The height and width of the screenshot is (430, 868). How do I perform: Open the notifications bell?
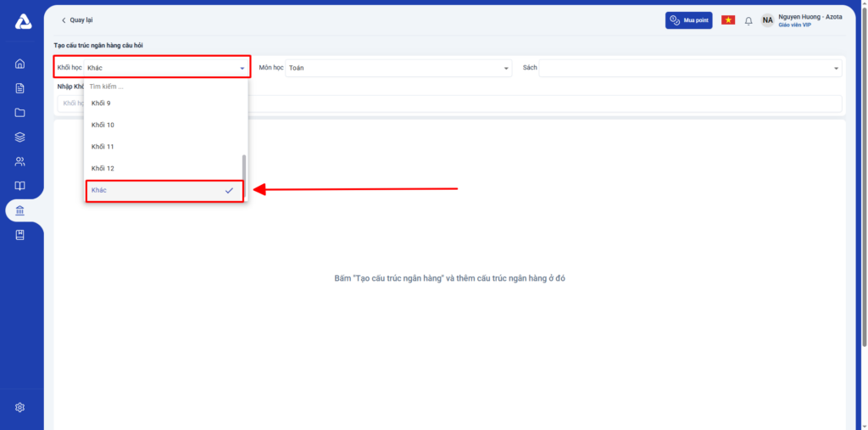(x=748, y=20)
